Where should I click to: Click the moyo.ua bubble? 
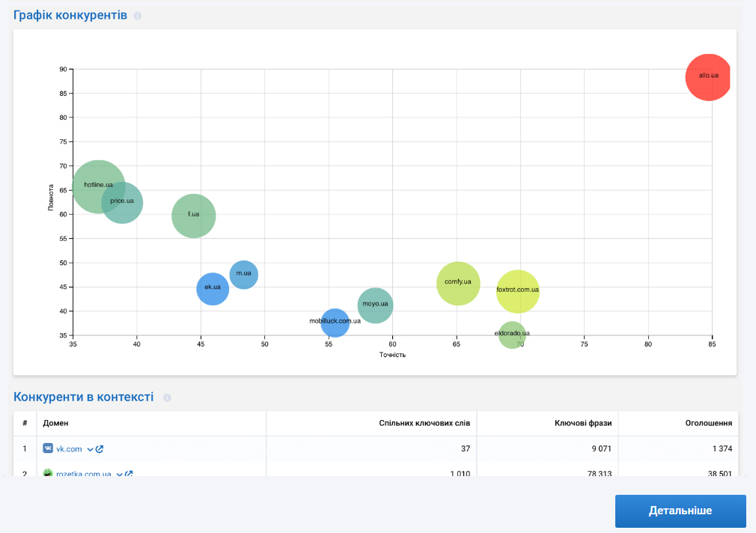(x=375, y=305)
